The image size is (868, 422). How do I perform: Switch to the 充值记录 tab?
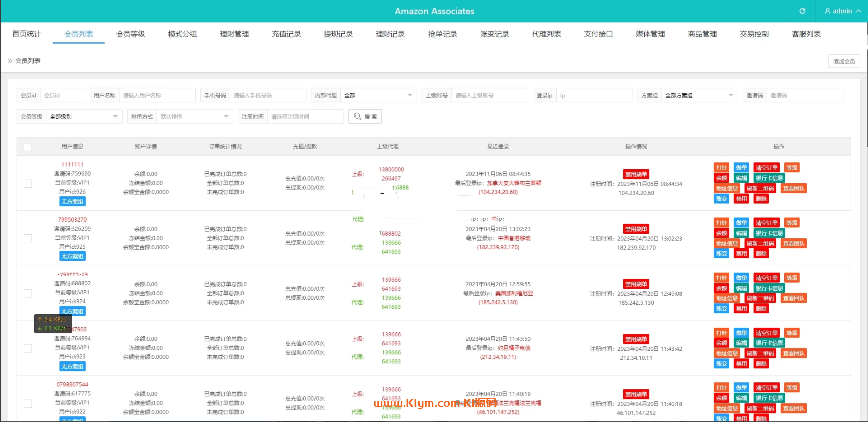pos(286,34)
